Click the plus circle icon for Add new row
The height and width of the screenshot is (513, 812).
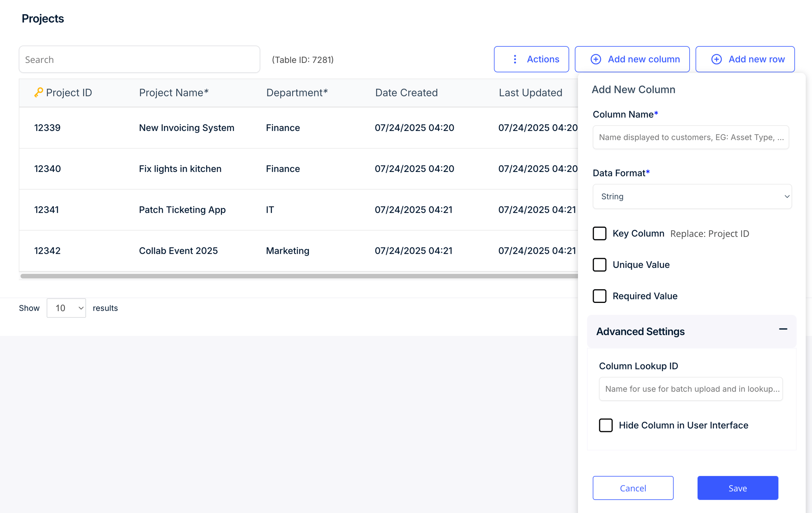pos(716,59)
